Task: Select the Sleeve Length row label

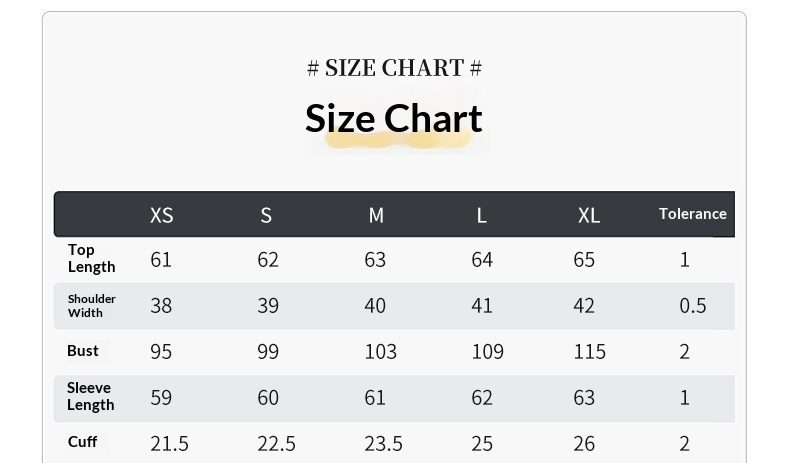Action: pos(90,396)
